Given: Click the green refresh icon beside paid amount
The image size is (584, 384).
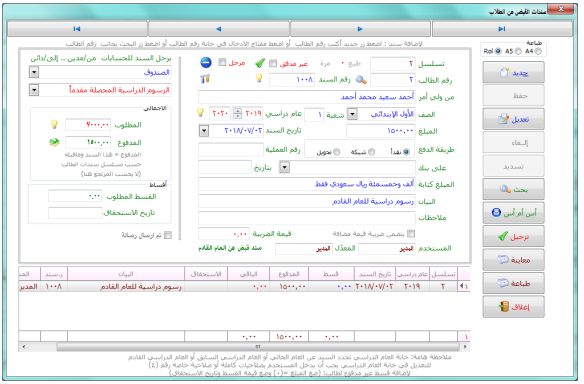Looking at the screenshot, I should coord(54,142).
